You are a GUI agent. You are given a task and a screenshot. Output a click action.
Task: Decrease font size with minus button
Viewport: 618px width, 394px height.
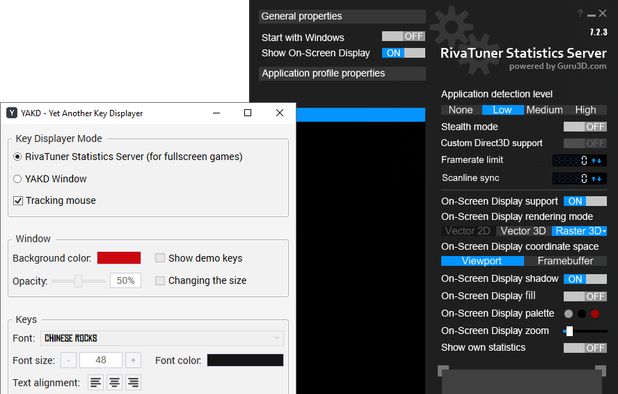point(69,360)
